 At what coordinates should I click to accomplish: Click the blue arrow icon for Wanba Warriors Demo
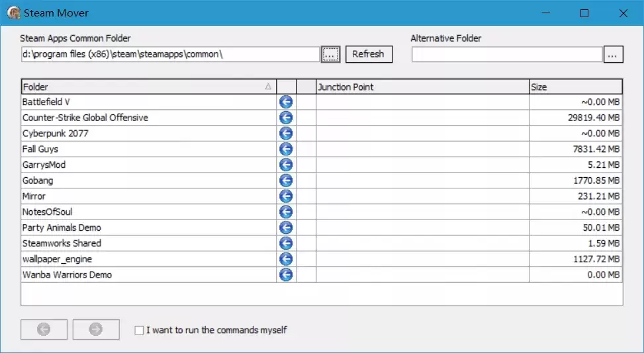click(x=286, y=275)
